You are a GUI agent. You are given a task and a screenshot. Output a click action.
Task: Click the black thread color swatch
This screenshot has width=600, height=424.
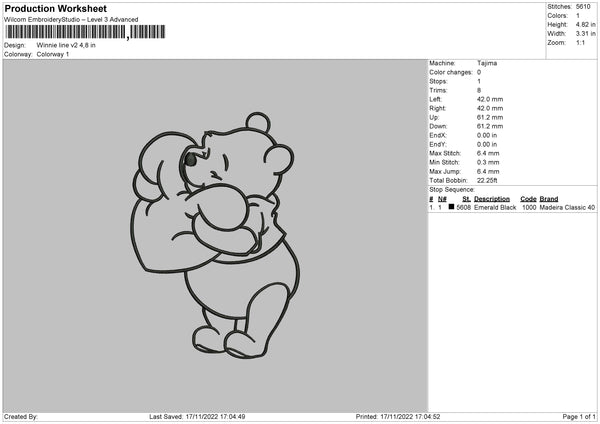coord(452,207)
